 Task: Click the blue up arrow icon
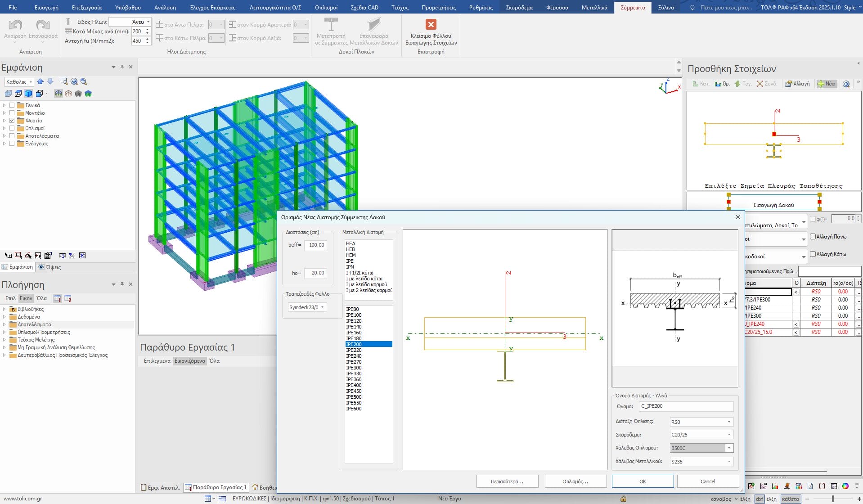coord(40,81)
